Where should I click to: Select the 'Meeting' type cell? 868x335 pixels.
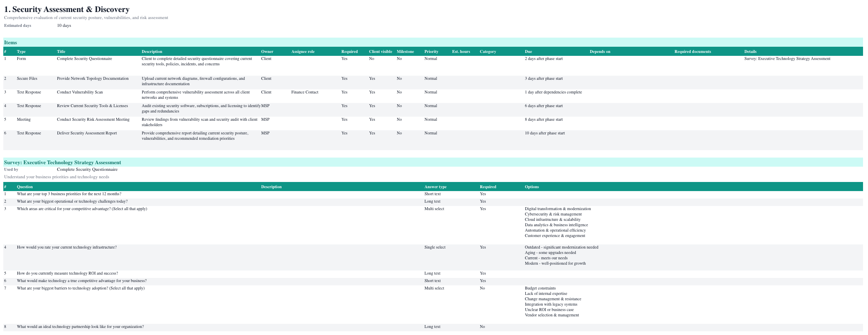pos(24,120)
